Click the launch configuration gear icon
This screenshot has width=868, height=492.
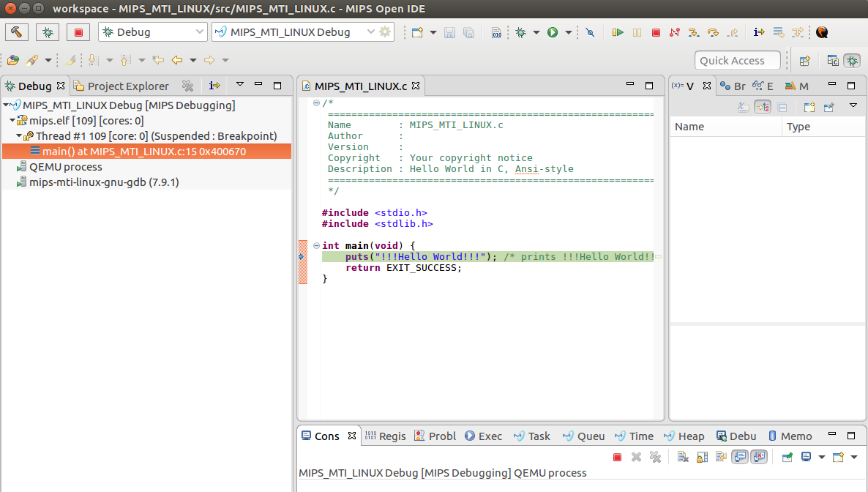(x=385, y=32)
